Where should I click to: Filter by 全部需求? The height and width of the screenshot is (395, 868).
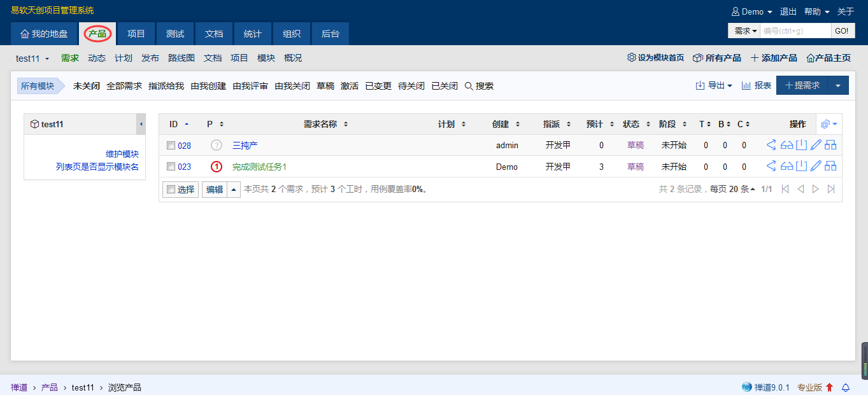click(124, 86)
